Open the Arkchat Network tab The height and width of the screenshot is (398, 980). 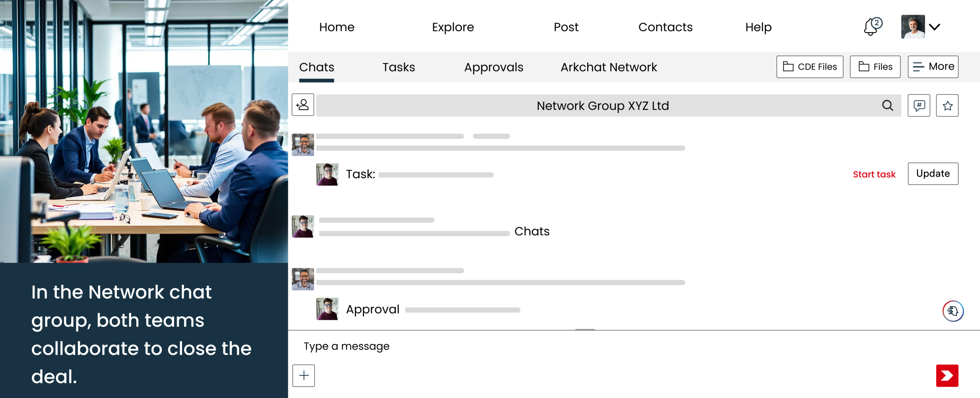click(x=609, y=67)
